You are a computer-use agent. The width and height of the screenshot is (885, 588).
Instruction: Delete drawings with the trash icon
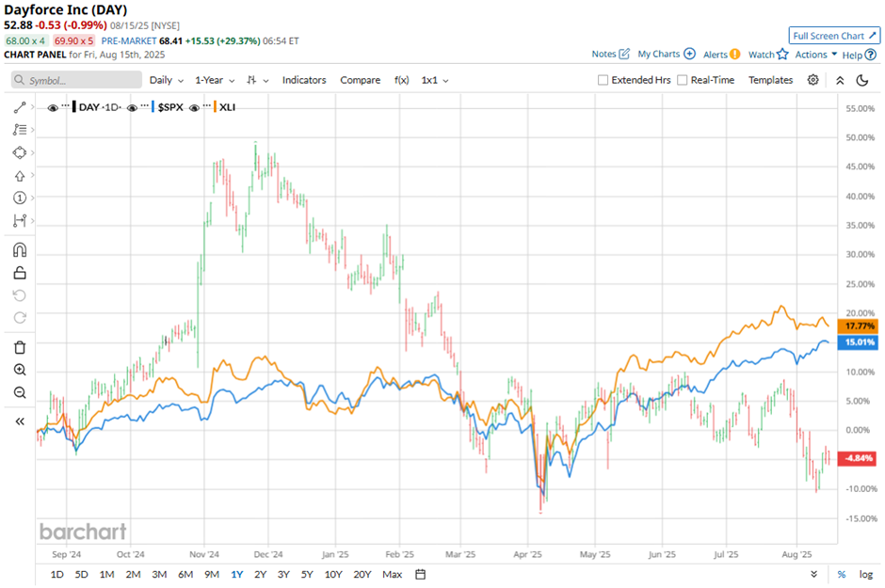pos(20,347)
